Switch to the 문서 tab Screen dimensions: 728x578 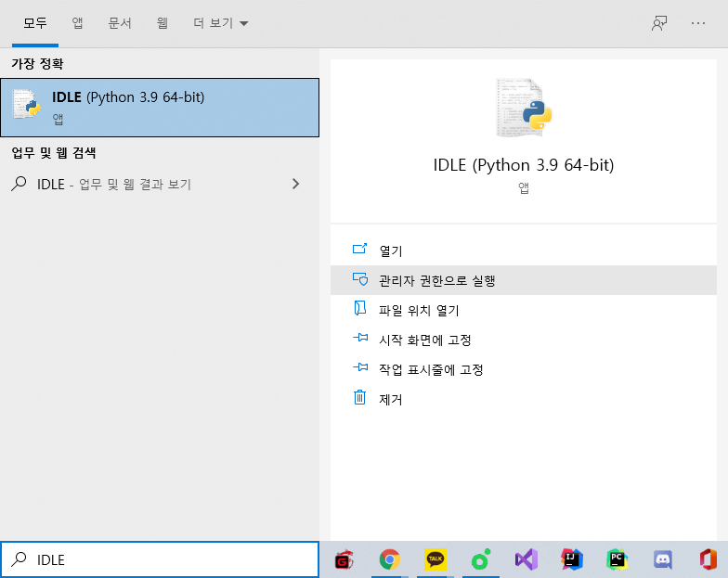(x=120, y=23)
